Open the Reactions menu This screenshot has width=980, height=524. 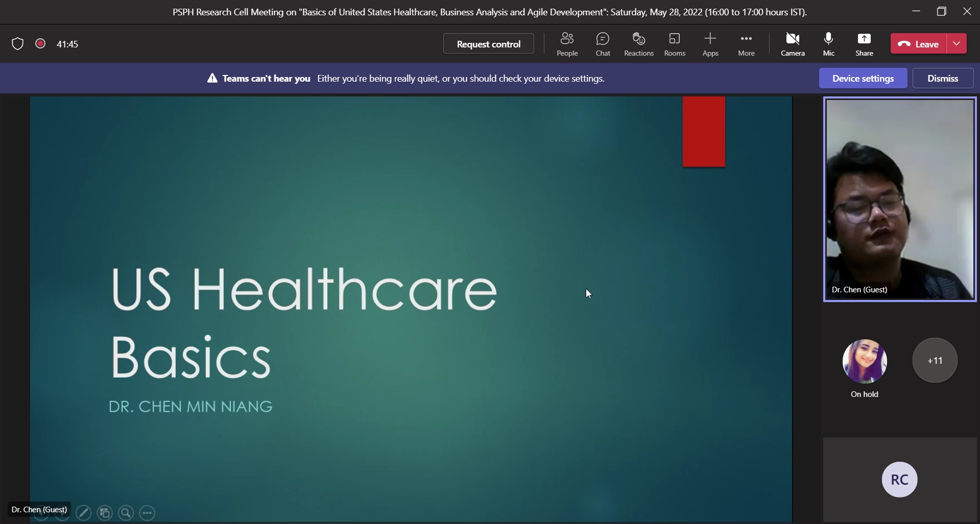[x=638, y=44]
